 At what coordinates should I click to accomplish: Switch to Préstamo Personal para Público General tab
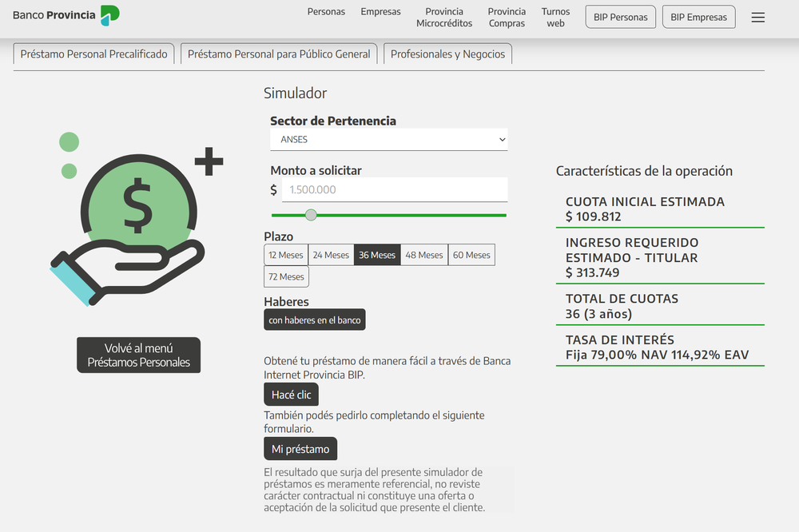[x=279, y=54]
